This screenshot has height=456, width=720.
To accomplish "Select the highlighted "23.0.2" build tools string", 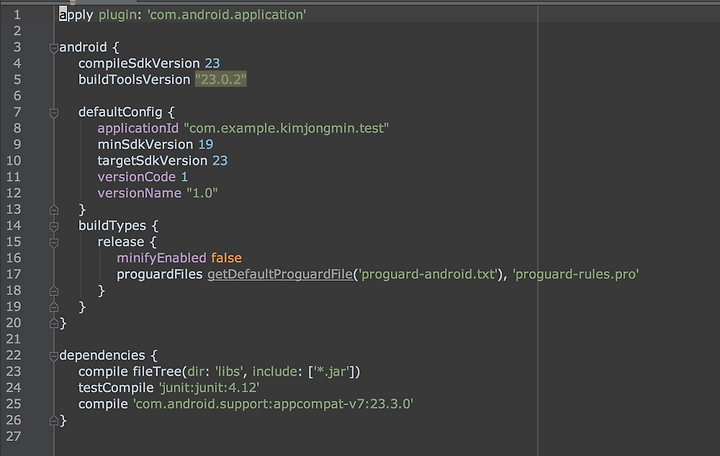I will pyautogui.click(x=221, y=79).
